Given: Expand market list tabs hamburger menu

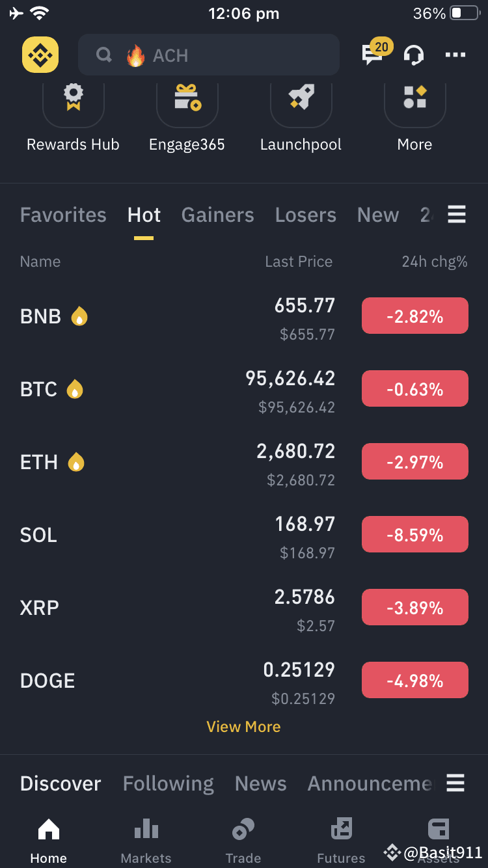Looking at the screenshot, I should tap(457, 214).
